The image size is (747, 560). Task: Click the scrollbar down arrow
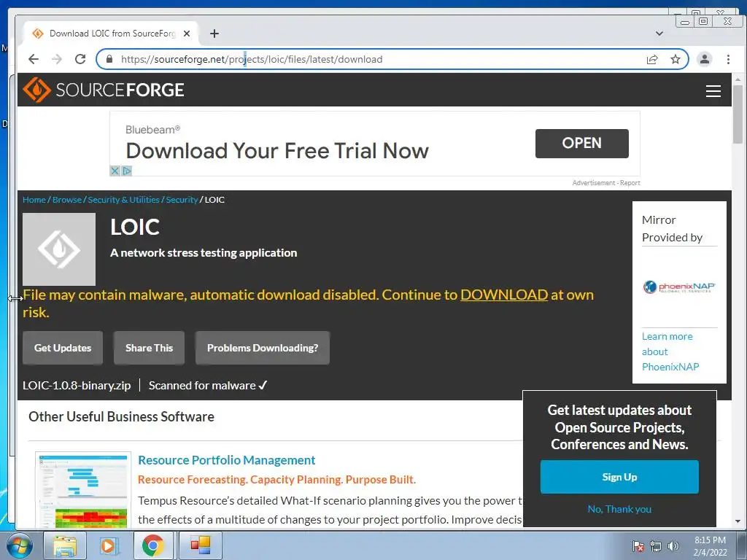pyautogui.click(x=738, y=522)
